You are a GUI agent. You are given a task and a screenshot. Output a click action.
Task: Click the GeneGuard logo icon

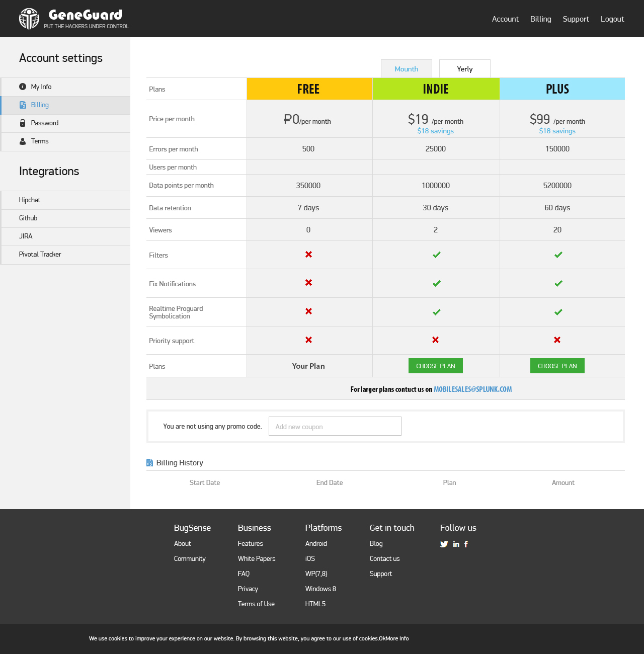pos(29,19)
